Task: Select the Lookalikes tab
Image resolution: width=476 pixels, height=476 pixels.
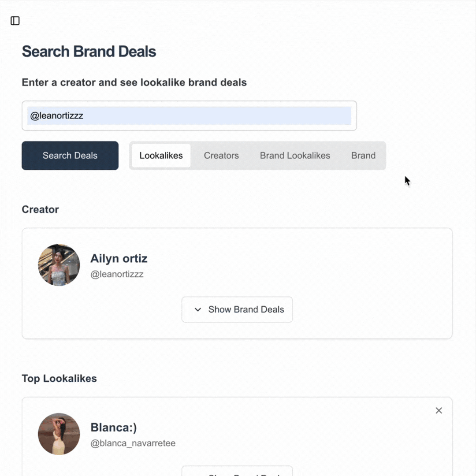Action: pos(161,155)
